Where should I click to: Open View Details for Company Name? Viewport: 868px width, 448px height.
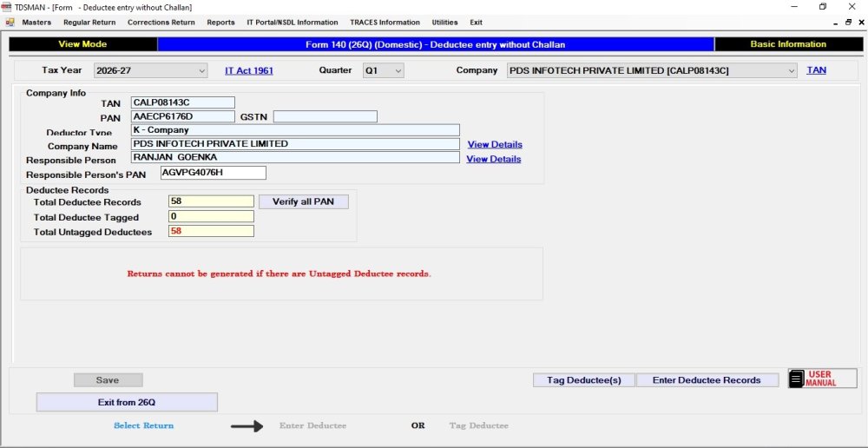tap(495, 144)
